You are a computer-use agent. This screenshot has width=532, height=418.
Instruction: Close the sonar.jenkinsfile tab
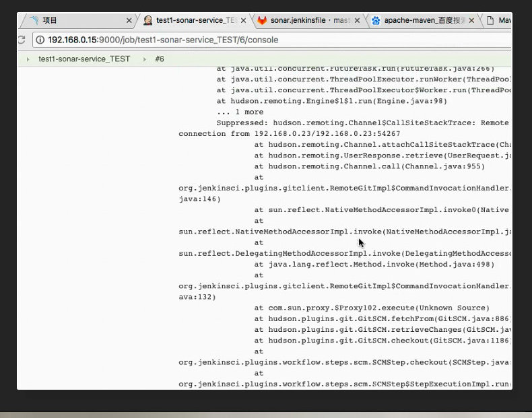click(x=358, y=21)
